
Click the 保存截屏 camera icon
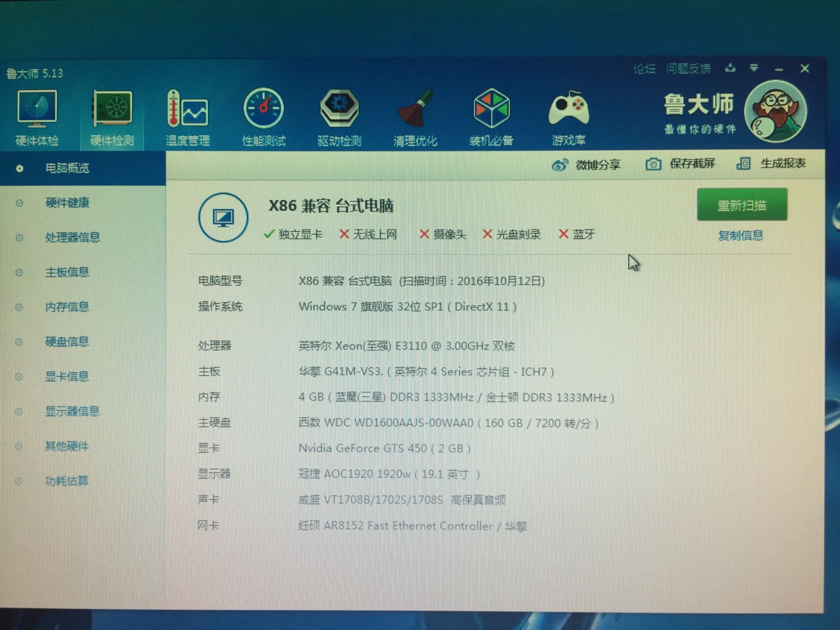(653, 164)
